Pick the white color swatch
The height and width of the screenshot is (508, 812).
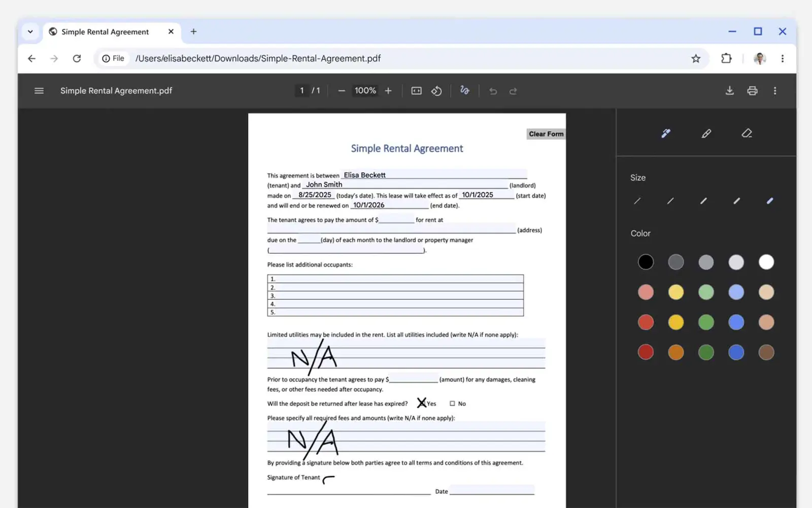[x=766, y=262]
